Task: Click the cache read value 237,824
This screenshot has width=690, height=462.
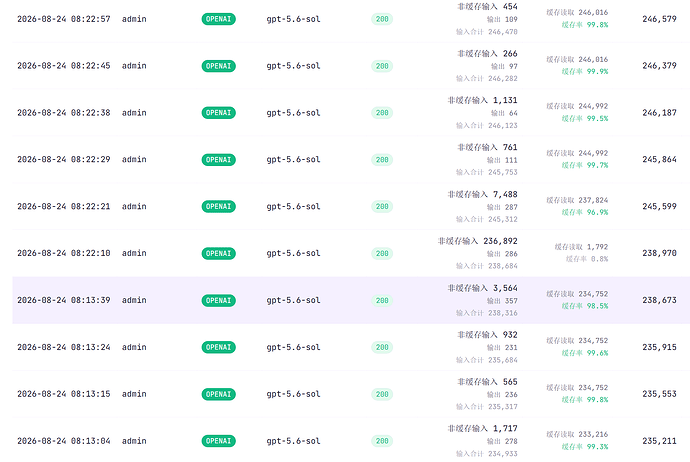Action: point(593,200)
